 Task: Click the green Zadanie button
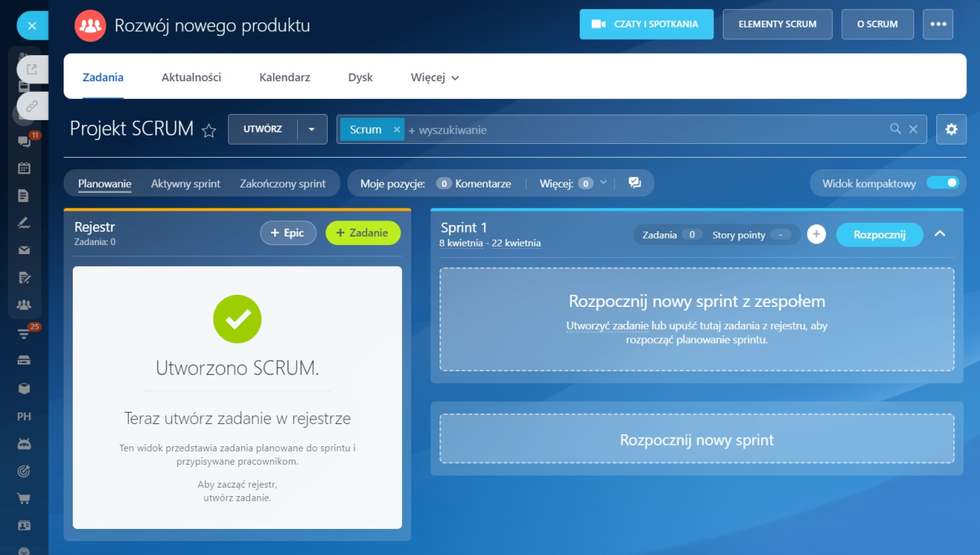(x=362, y=233)
